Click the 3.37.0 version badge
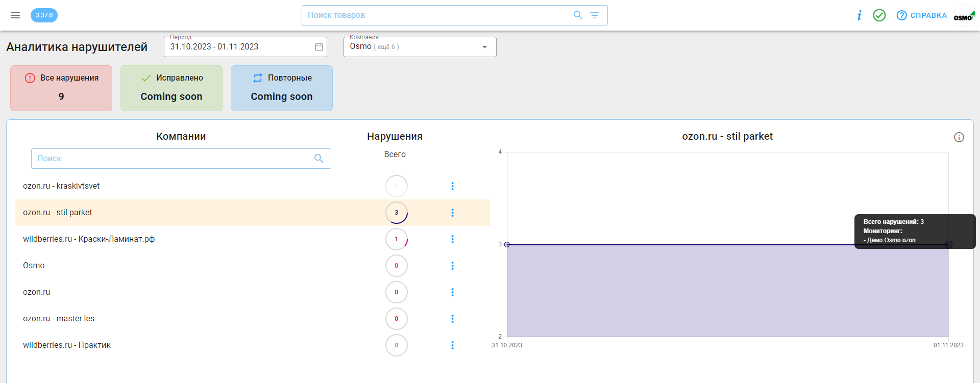The width and height of the screenshot is (980, 383). pyautogui.click(x=44, y=15)
